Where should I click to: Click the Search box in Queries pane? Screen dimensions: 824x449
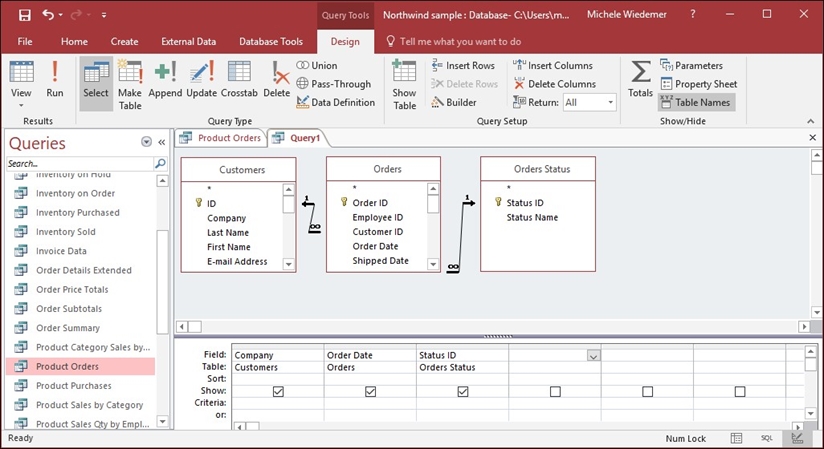[x=80, y=164]
